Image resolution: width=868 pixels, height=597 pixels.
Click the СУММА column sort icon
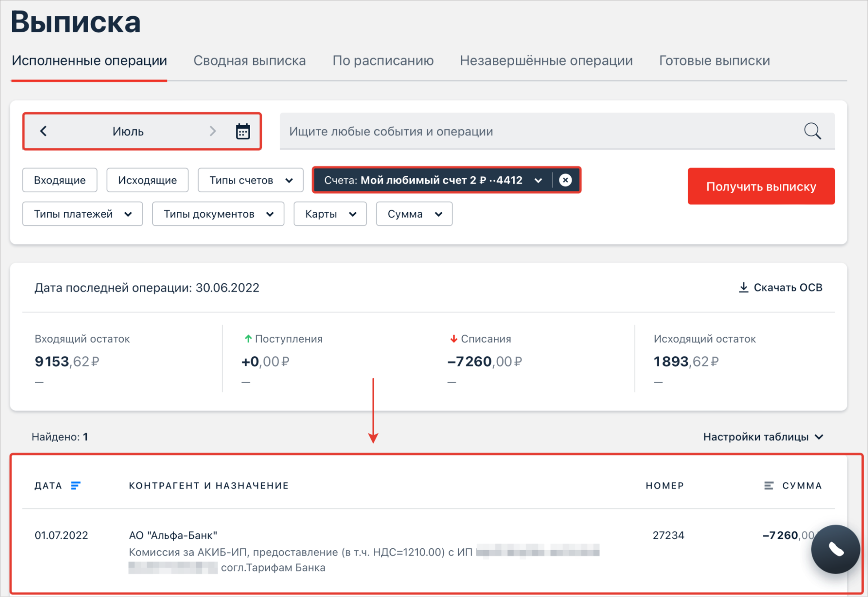769,485
